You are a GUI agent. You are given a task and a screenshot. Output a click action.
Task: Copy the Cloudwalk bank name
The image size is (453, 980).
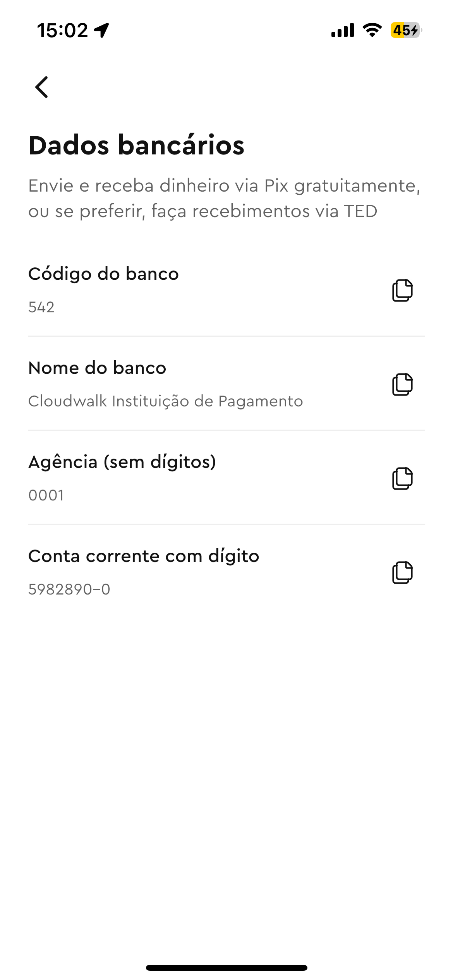pos(402,384)
